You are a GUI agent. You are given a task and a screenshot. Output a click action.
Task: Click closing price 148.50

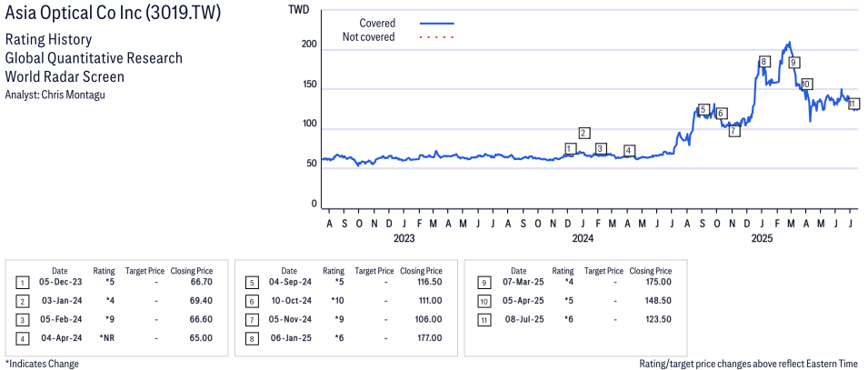658,303
